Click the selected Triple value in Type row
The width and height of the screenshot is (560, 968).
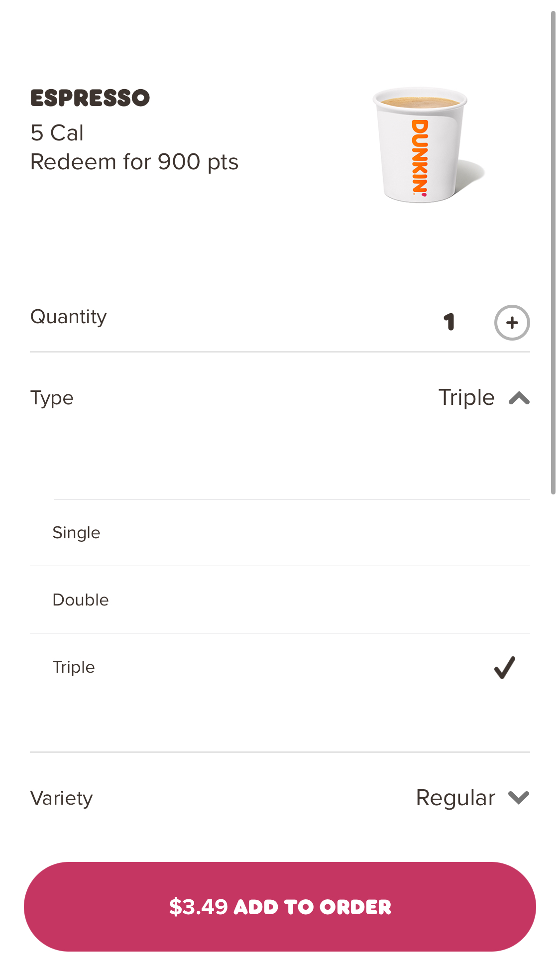pos(466,398)
